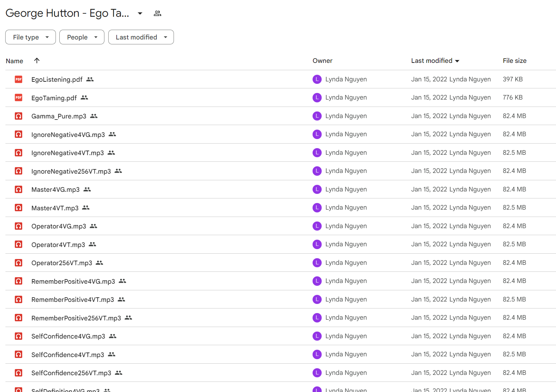Click the shared folder people icon by the title
The width and height of the screenshot is (556, 392).
tap(158, 13)
